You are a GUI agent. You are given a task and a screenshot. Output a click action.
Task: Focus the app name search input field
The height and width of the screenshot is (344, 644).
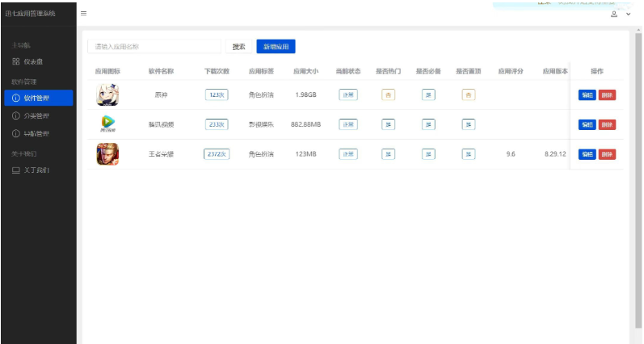tap(154, 47)
